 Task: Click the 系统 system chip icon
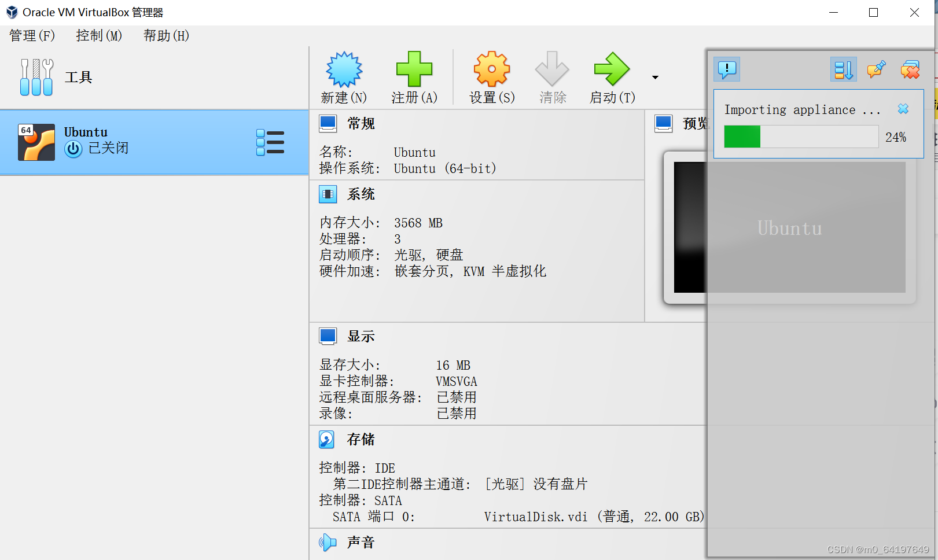pyautogui.click(x=328, y=194)
